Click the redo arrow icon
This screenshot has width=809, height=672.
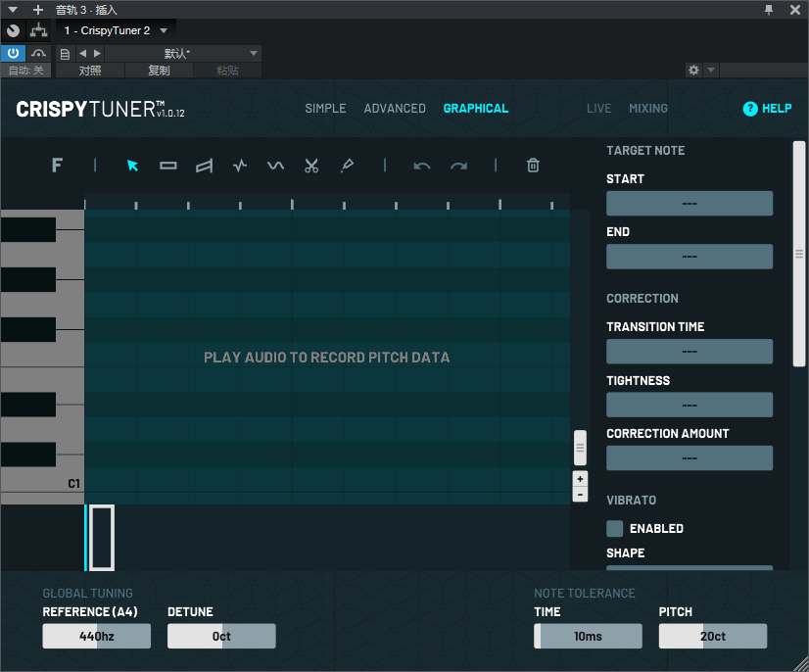(458, 167)
